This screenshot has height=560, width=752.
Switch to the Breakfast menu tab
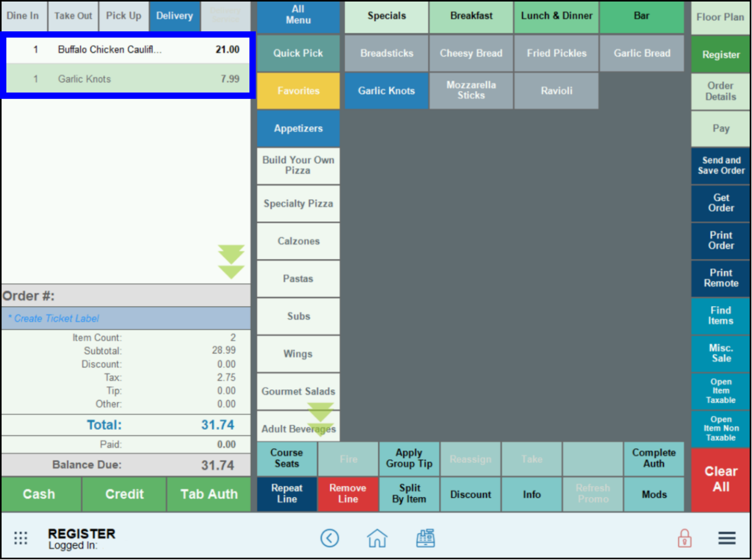[471, 16]
